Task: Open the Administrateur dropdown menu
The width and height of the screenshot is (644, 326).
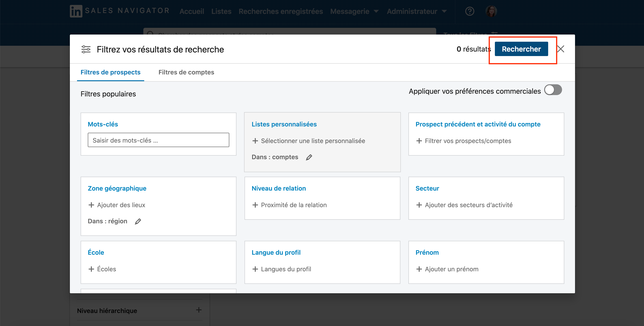Action: click(416, 11)
